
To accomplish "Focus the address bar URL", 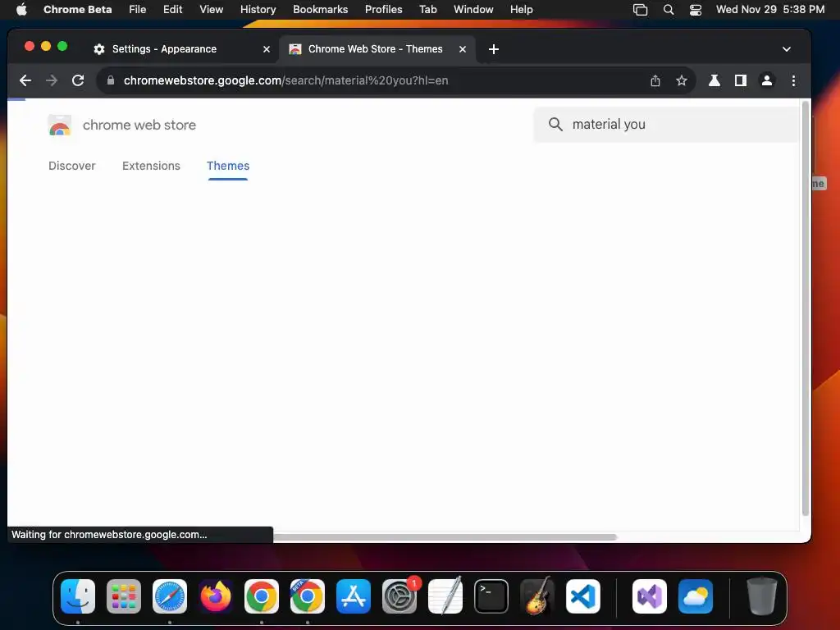I will tap(285, 80).
